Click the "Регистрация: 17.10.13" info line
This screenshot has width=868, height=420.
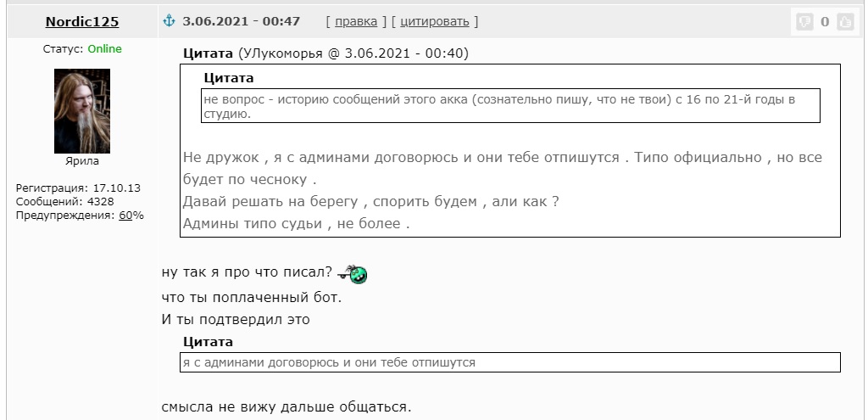78,188
